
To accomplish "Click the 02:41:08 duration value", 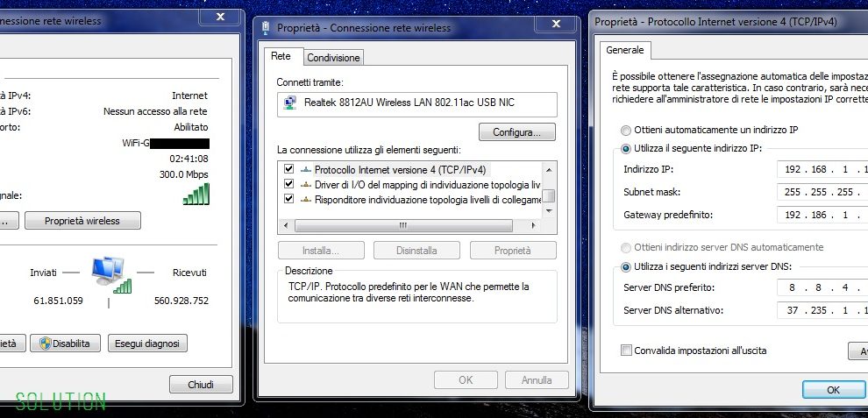I will click(189, 159).
